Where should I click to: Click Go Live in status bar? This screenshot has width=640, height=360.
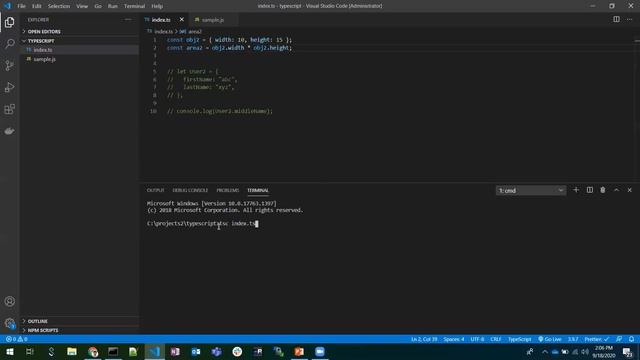coord(549,339)
